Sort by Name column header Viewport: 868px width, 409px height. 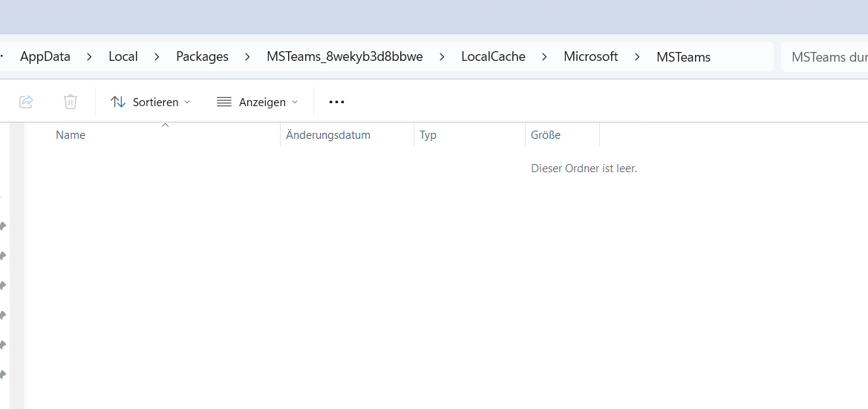pyautogui.click(x=152, y=135)
